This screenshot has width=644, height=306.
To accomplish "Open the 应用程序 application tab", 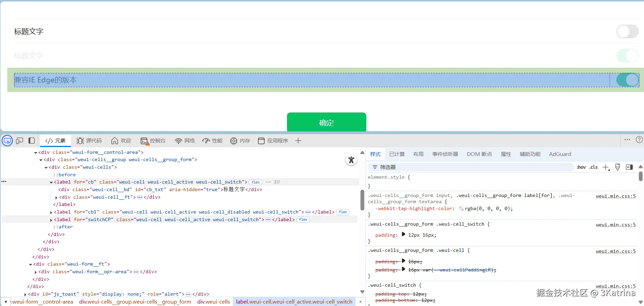I will tap(273, 141).
